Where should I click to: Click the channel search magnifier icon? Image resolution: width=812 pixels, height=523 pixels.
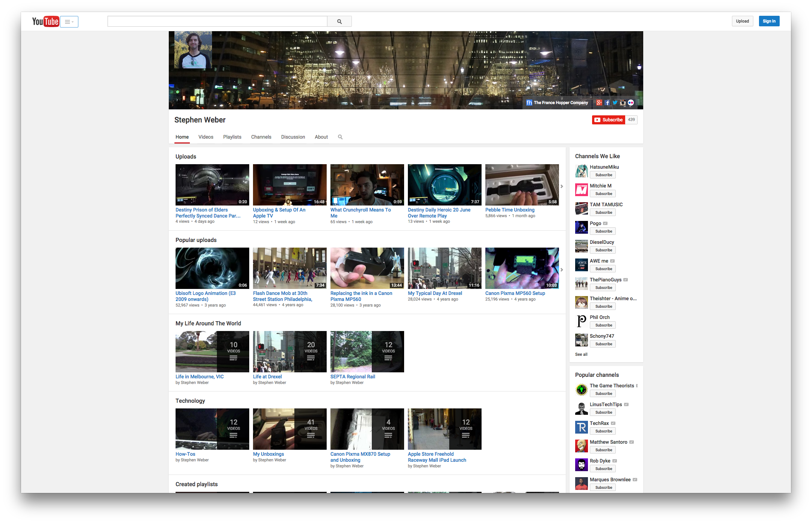340,137
